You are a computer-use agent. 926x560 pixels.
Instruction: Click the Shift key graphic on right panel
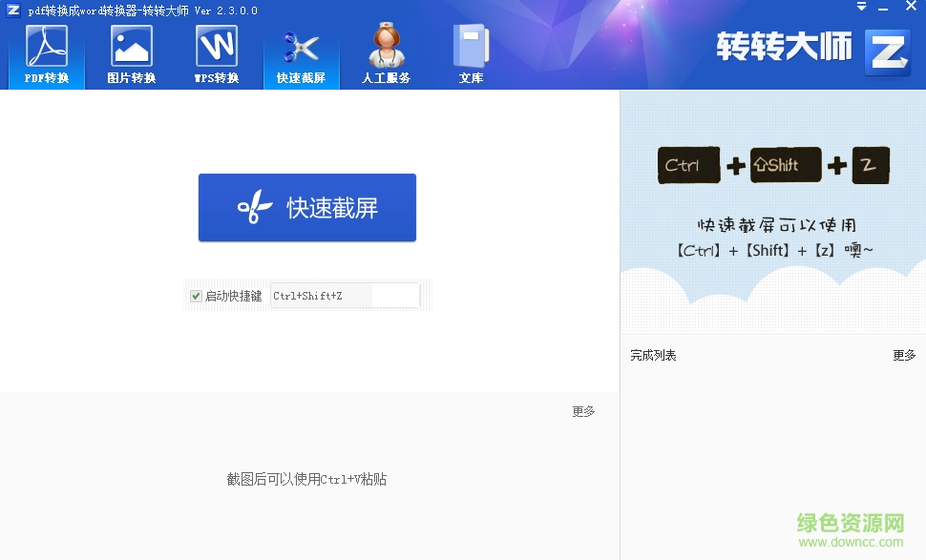click(x=786, y=164)
